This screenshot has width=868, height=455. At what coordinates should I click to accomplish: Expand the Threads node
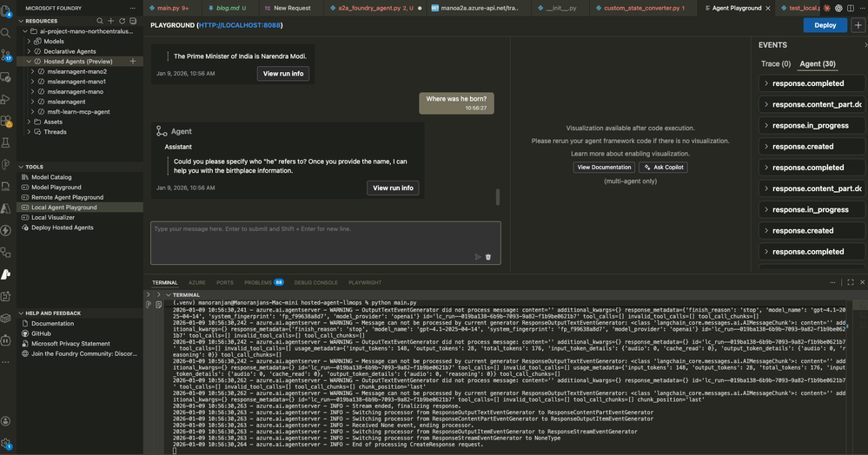point(30,132)
